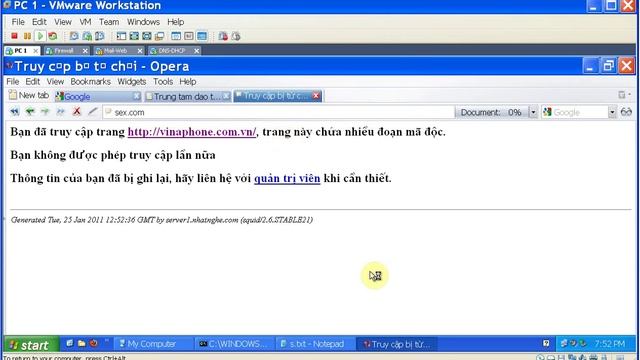Take a snapshot using the VMware snapshot icon
This screenshot has height=360, width=640.
74,36
